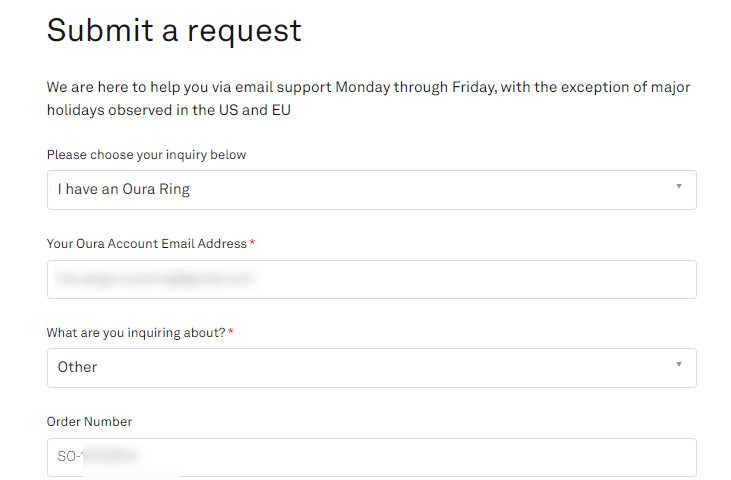The image size is (731, 480).
Task: Click the "Your Oura Account Email Address" label
Action: click(x=146, y=244)
